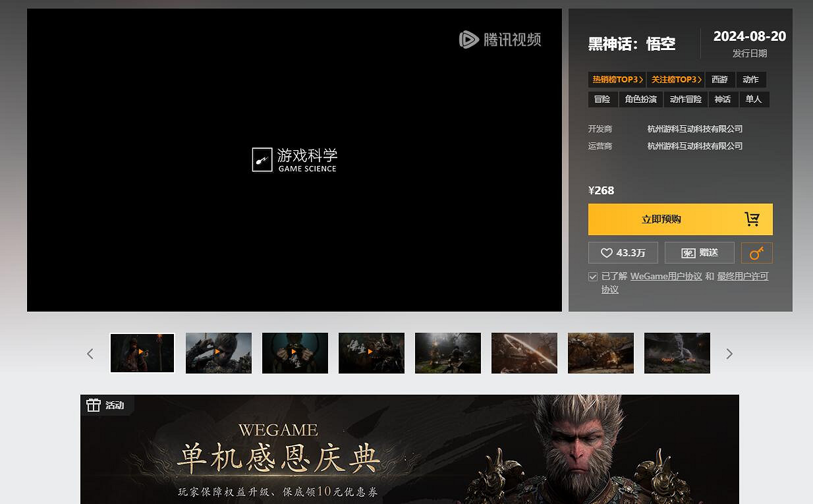Open the last trailer thumbnail
This screenshot has height=504, width=813.
click(x=677, y=352)
